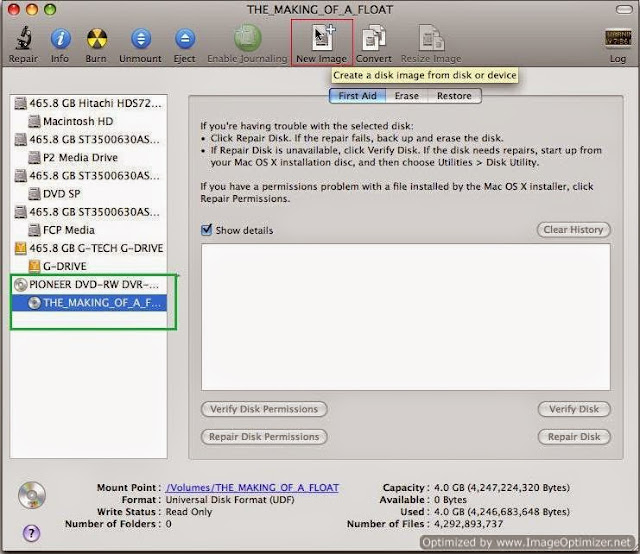Image resolution: width=640 pixels, height=554 pixels.
Task: Click the Number of Files value 4,292,893,737
Action: [468, 524]
